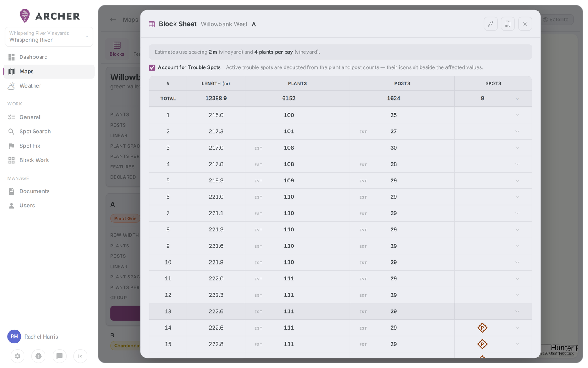This screenshot has height=368, width=588.
Task: Uncheck Account for Trouble Spots
Action: click(x=152, y=67)
